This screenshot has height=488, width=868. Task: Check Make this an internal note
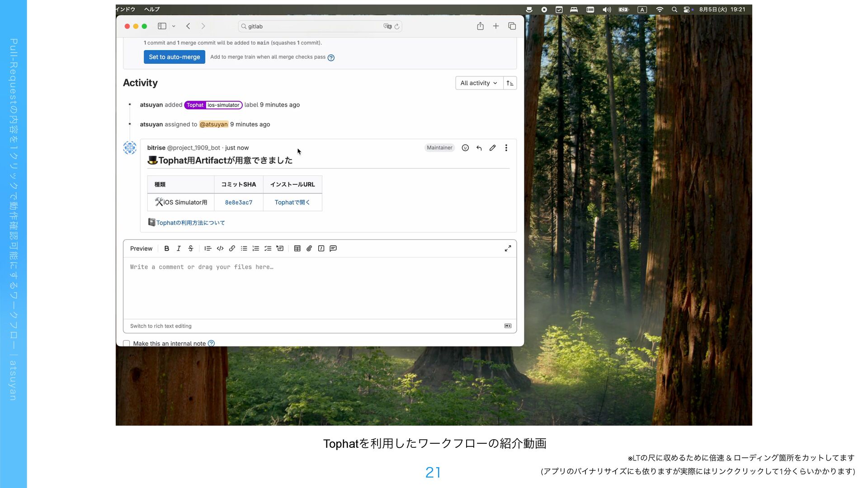point(127,343)
